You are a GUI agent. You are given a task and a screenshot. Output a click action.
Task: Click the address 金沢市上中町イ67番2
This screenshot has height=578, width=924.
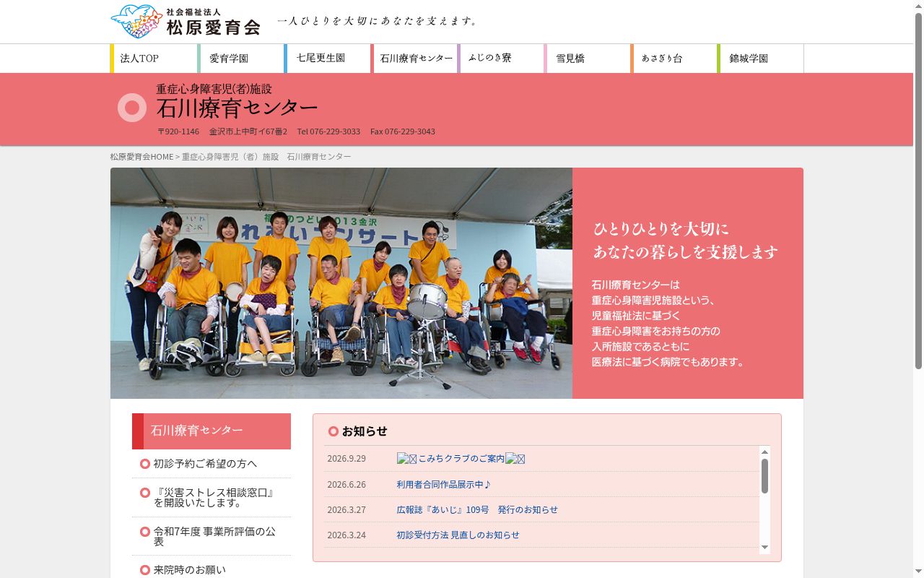pos(248,131)
